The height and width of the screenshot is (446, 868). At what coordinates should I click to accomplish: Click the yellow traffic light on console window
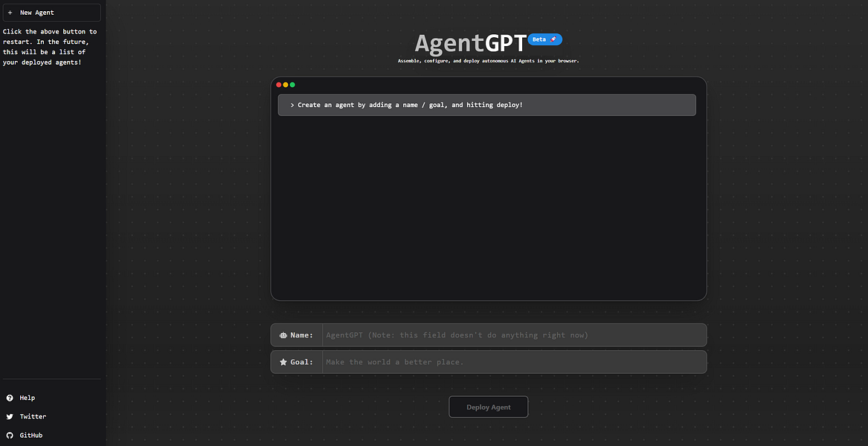coord(284,84)
